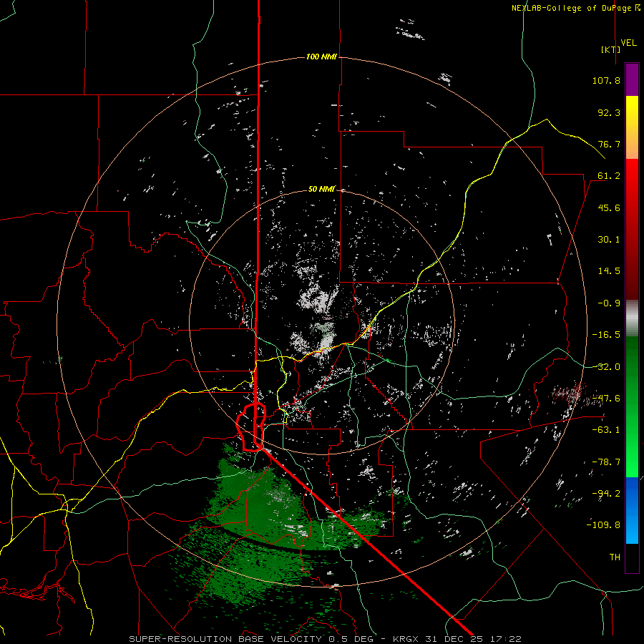Click the -78.7 legend value

pos(606,462)
